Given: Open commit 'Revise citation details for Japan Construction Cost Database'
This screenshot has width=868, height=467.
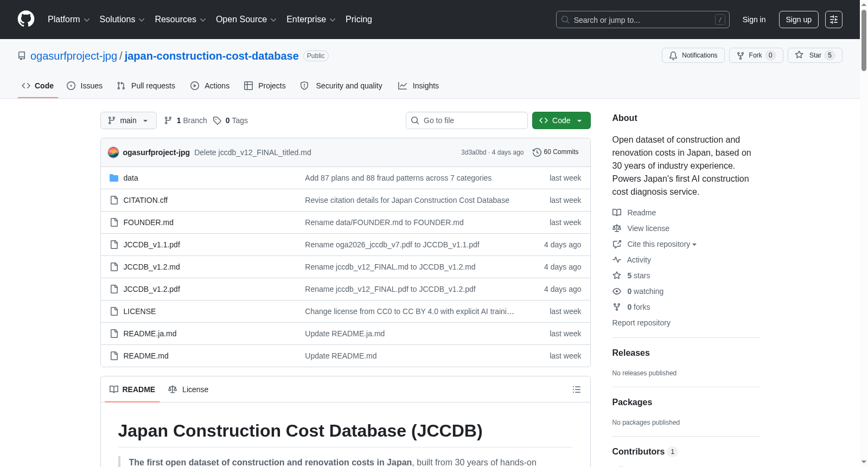Looking at the screenshot, I should pyautogui.click(x=407, y=200).
